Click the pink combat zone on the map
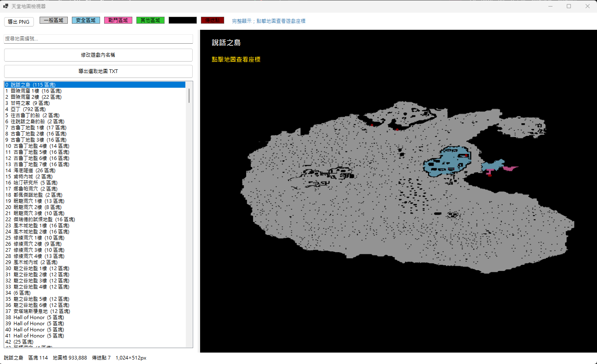The height and width of the screenshot is (364, 597). [x=510, y=168]
